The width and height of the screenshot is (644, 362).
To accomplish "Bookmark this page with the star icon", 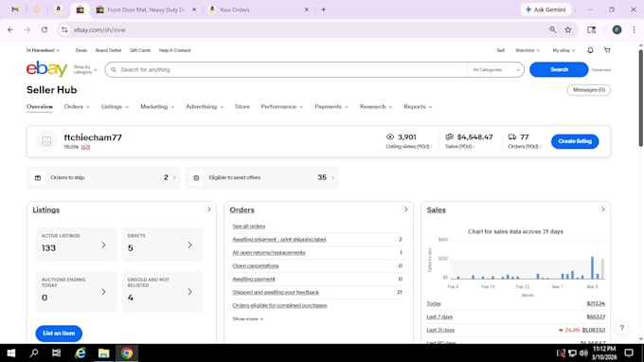I will 568,29.
